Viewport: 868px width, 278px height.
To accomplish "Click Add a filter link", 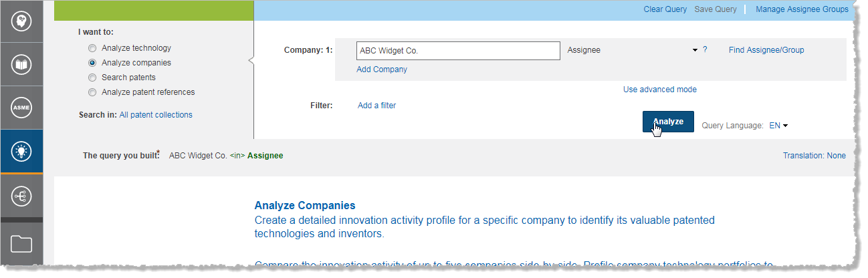I will pyautogui.click(x=376, y=106).
